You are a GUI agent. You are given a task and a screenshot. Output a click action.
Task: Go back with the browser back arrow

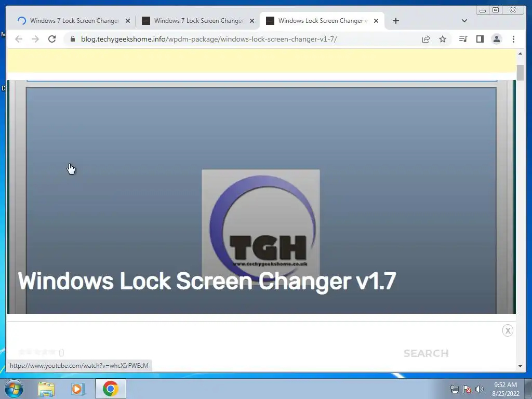(x=19, y=39)
